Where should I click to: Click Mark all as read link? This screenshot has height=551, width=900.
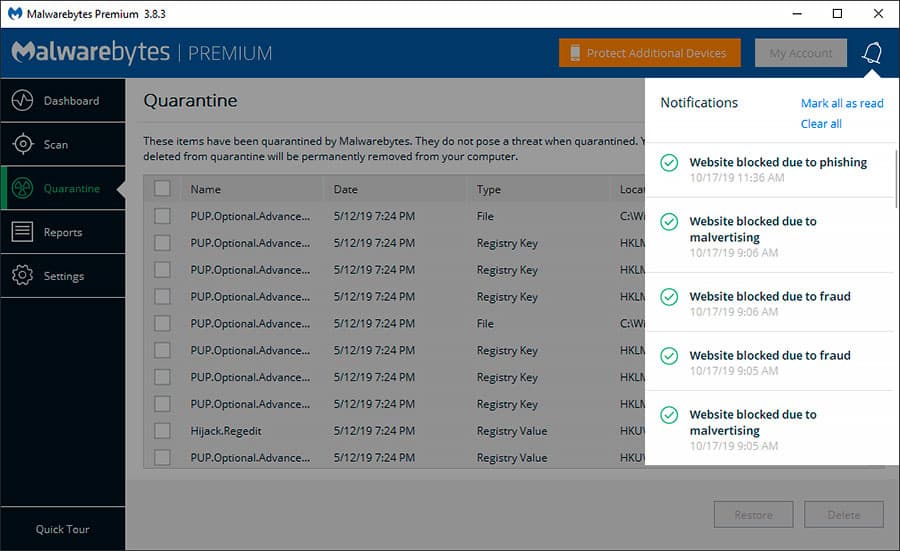[x=842, y=103]
